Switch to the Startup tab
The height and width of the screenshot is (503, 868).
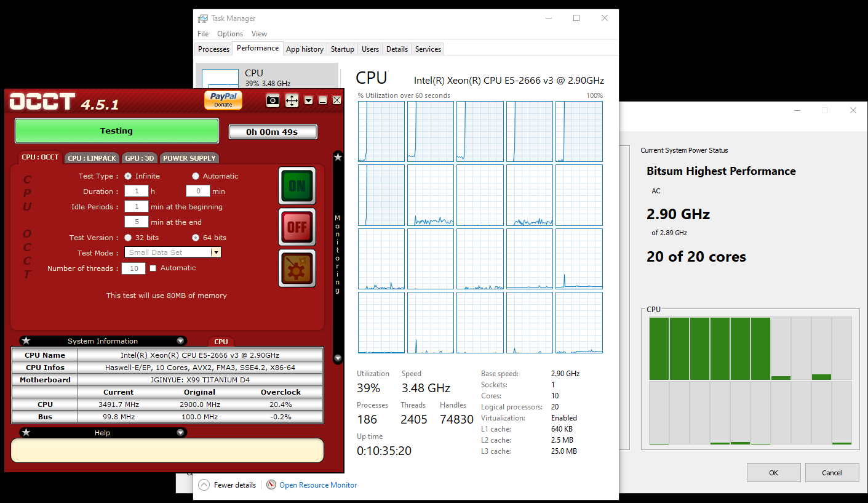pos(342,49)
